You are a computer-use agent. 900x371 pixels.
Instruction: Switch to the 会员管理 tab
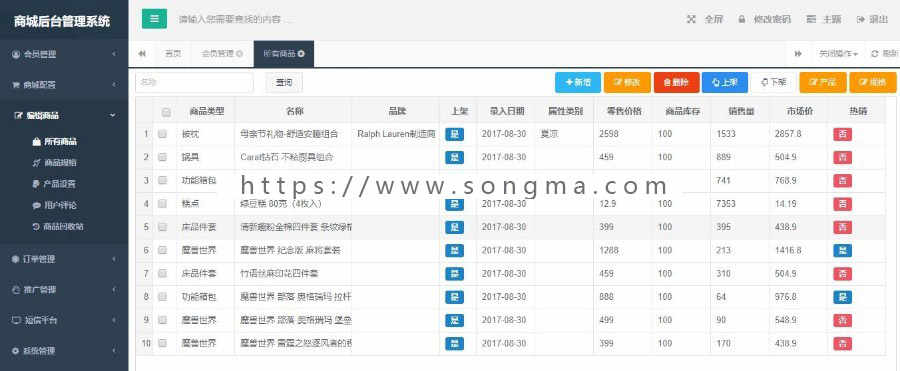[222, 53]
